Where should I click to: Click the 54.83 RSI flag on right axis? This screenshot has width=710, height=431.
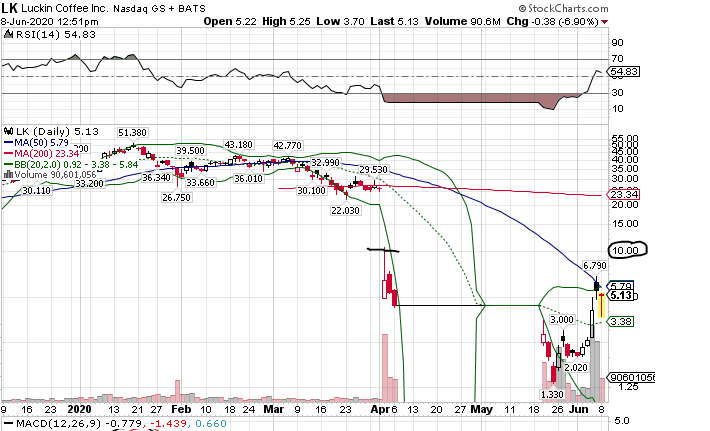(624, 72)
